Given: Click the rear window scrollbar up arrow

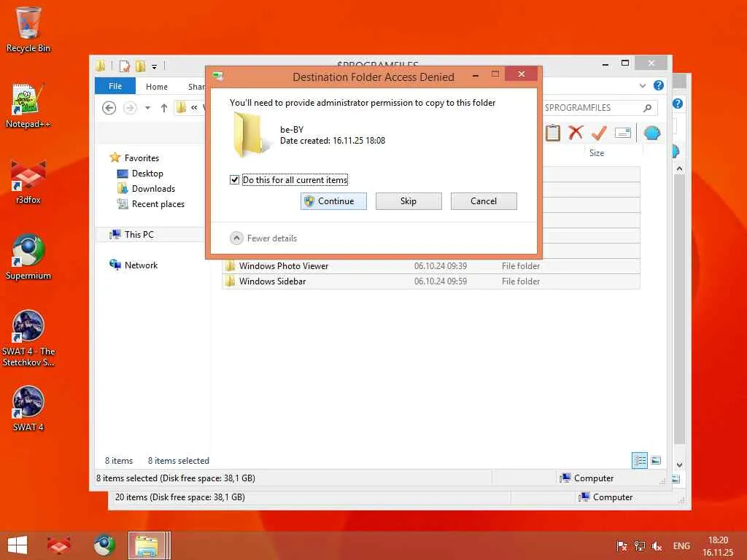Looking at the screenshot, I should coord(679,169).
